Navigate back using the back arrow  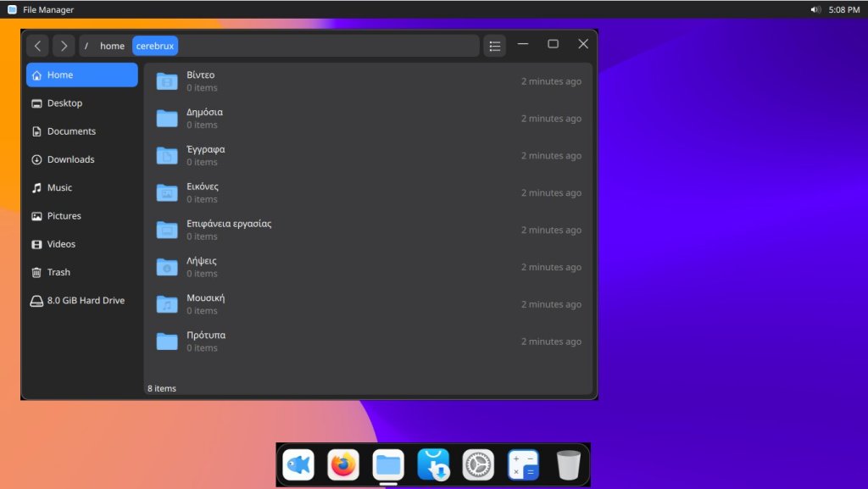tap(38, 46)
